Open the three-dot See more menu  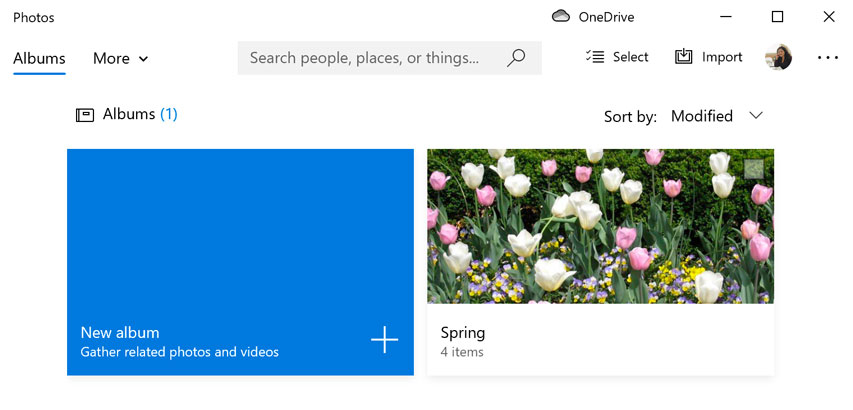[x=827, y=58]
